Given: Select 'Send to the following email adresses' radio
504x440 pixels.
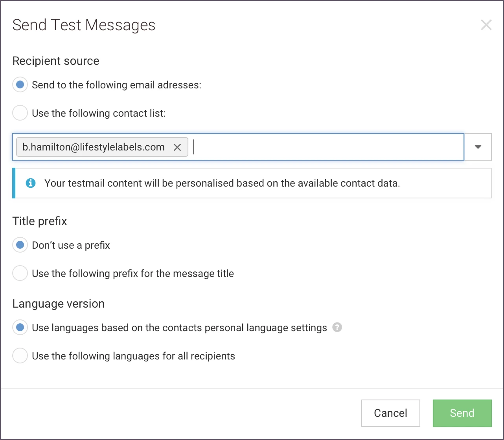Looking at the screenshot, I should point(20,85).
